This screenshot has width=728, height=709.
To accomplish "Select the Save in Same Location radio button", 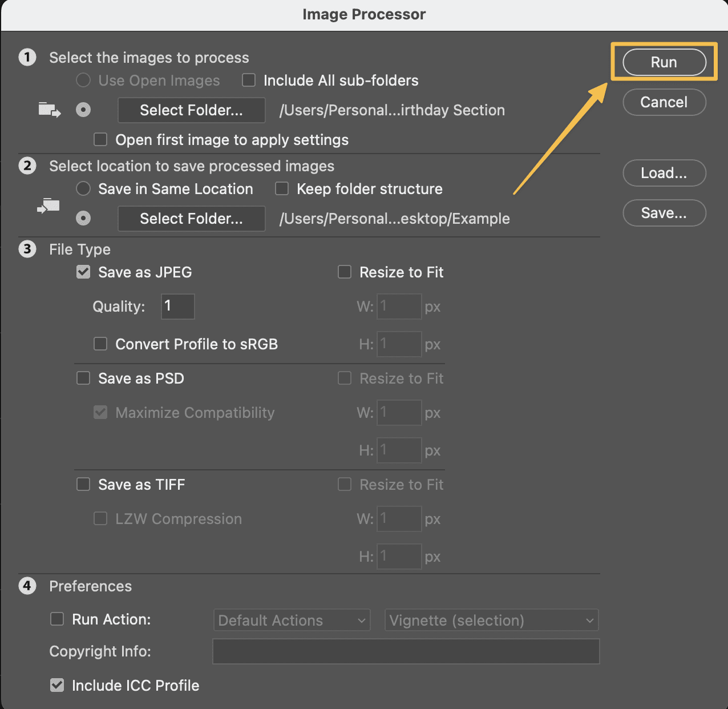I will coord(83,188).
